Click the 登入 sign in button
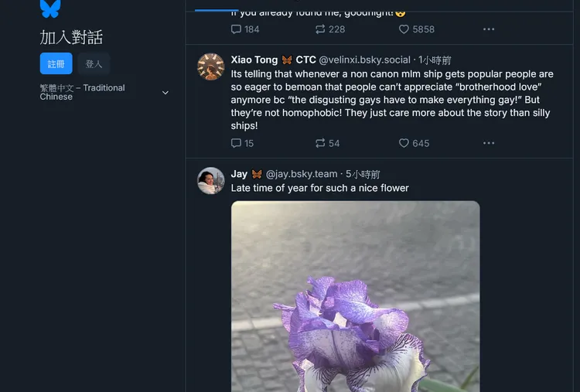580x392 pixels. pos(94,64)
